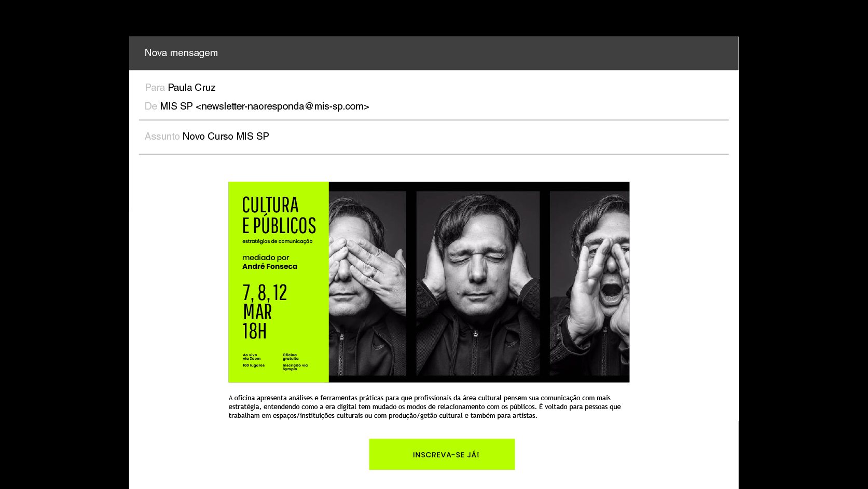Click the subject text Novo Curso MIS SP
Image resolution: width=868 pixels, height=489 pixels.
(226, 137)
